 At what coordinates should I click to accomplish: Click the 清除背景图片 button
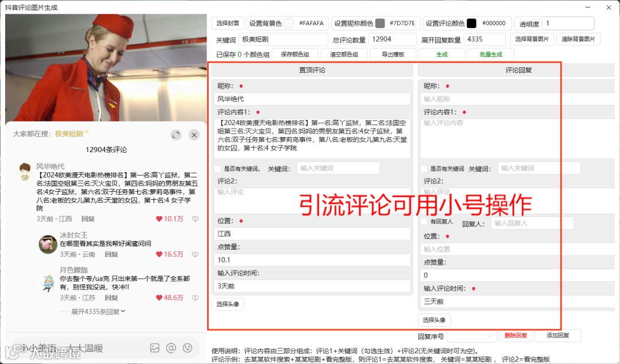pyautogui.click(x=579, y=39)
